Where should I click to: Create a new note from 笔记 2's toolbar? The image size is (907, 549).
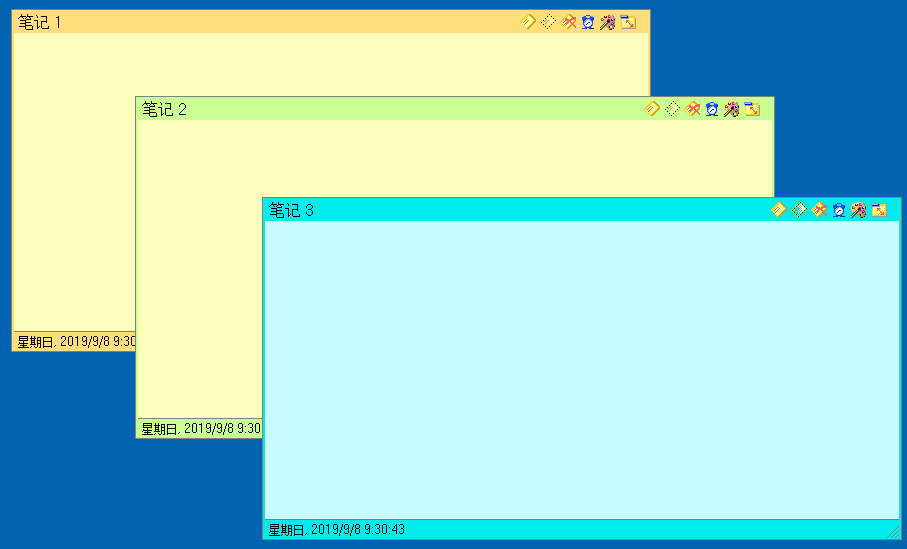click(652, 109)
